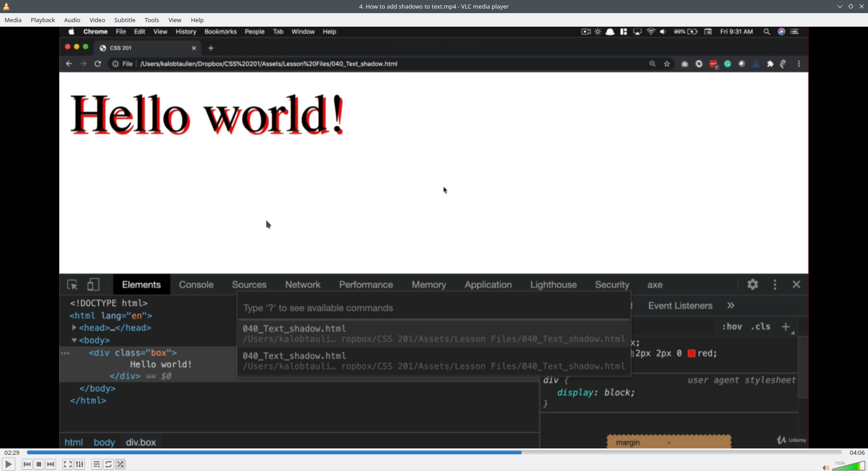The height and width of the screenshot is (471, 868).
Task: Close the CSS 201 tab
Action: 194,48
